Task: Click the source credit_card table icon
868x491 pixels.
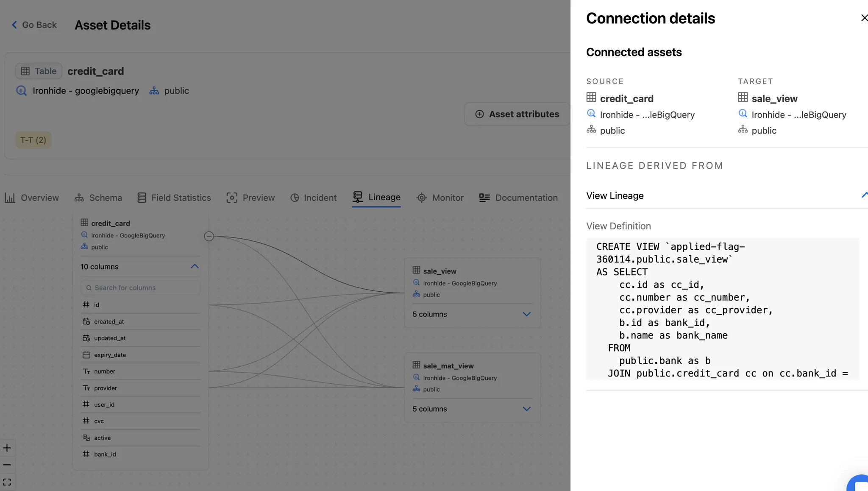Action: (x=591, y=98)
